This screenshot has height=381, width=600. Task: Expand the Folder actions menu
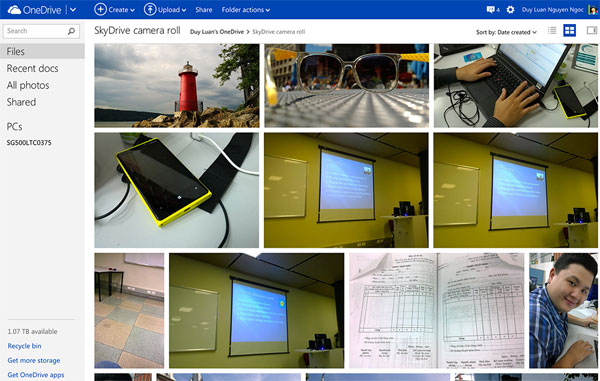pos(246,10)
